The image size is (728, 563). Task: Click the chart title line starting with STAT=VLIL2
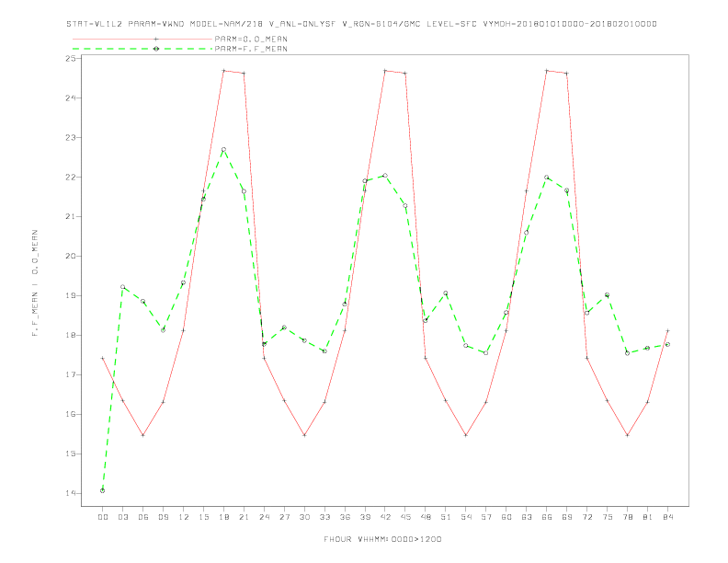pos(361,24)
